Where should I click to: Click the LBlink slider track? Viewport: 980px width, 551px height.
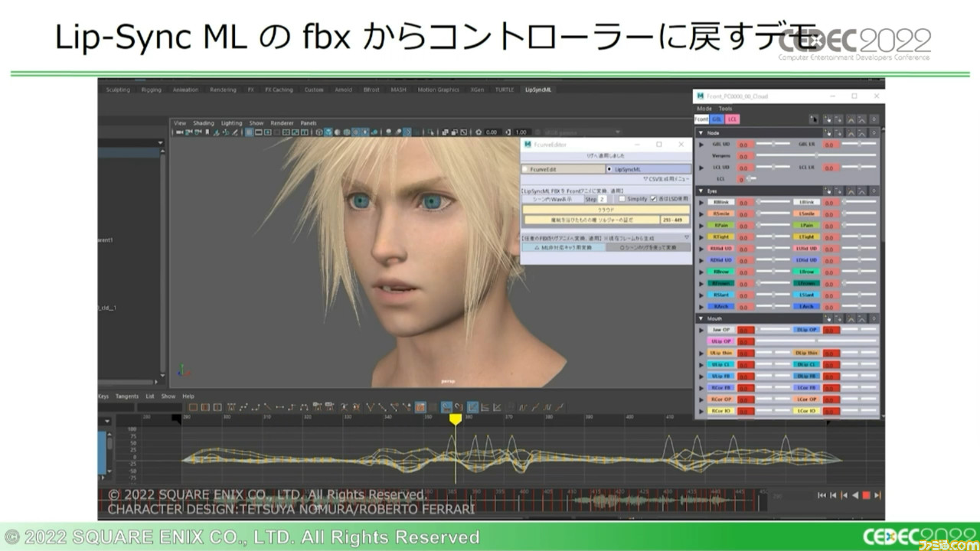point(859,202)
